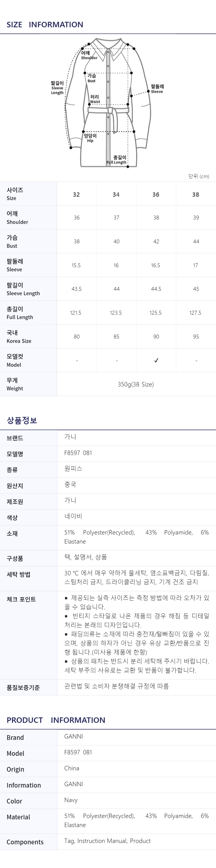The height and width of the screenshot is (868, 216).
Task: Select the size 38 column header
Action: (x=195, y=194)
